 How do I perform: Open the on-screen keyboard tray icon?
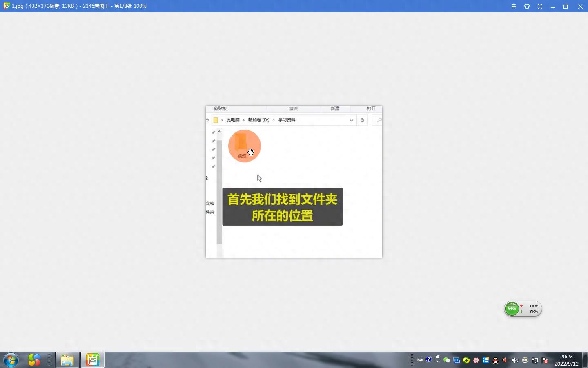(x=419, y=360)
